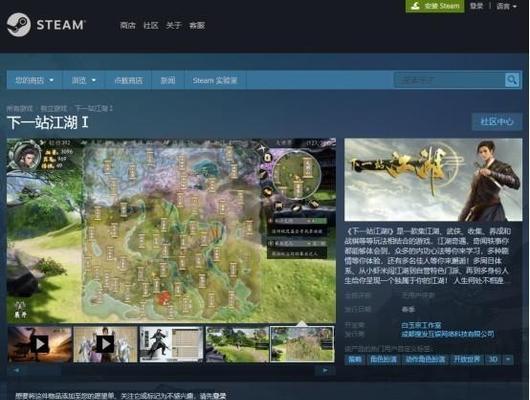Screen dimensions: 530x400
Task: Click the 开放世界 tag
Action: pyautogui.click(x=466, y=359)
